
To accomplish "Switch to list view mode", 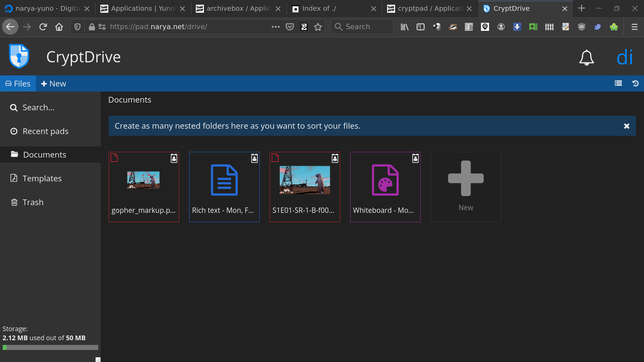I will pos(618,83).
